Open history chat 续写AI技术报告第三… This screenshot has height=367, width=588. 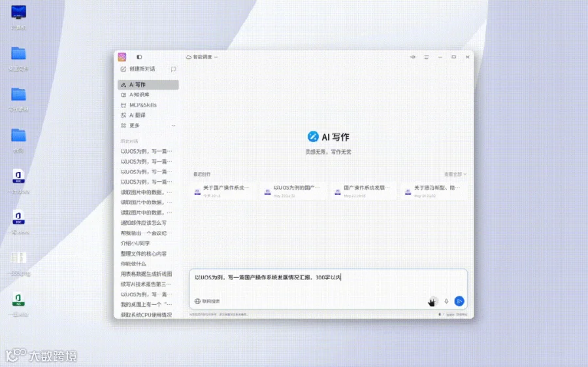[147, 284]
